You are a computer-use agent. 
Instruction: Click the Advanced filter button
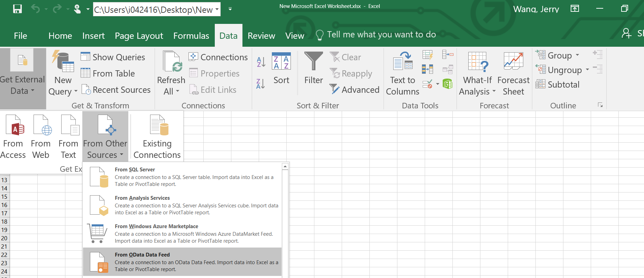point(354,90)
